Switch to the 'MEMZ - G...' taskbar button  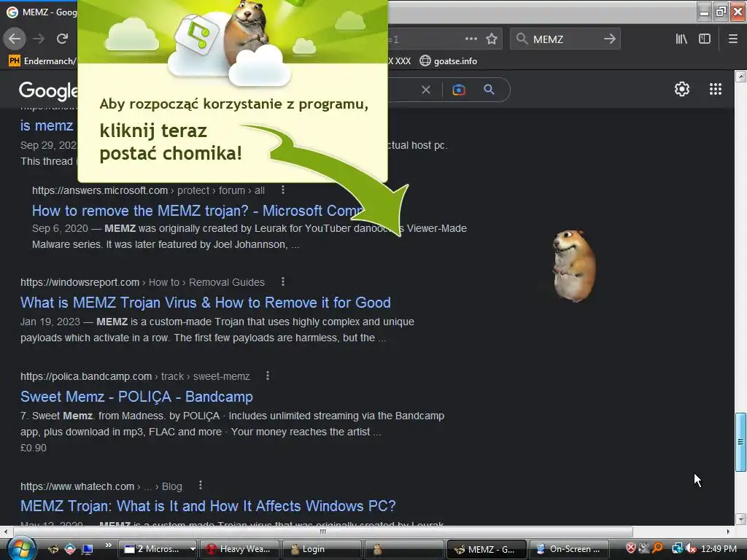coord(487,549)
